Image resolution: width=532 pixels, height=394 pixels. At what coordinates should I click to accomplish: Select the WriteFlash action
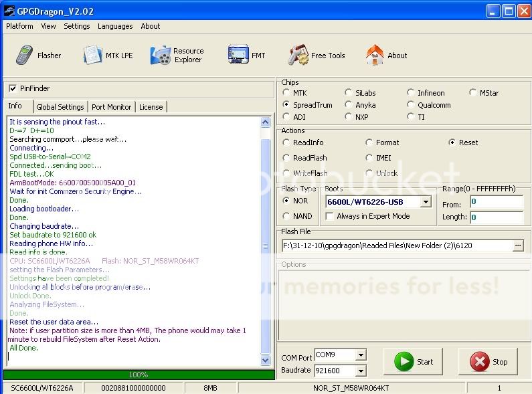(x=286, y=173)
